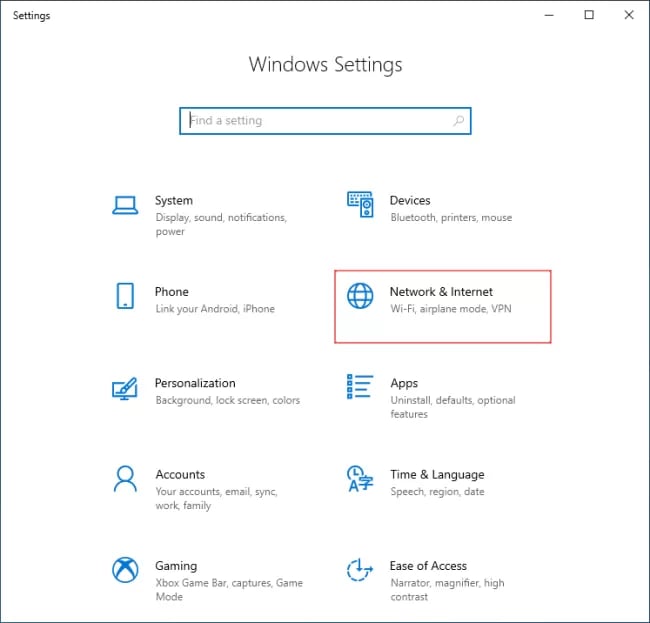Focus the Find a setting field
This screenshot has height=623, width=650.
click(x=325, y=121)
